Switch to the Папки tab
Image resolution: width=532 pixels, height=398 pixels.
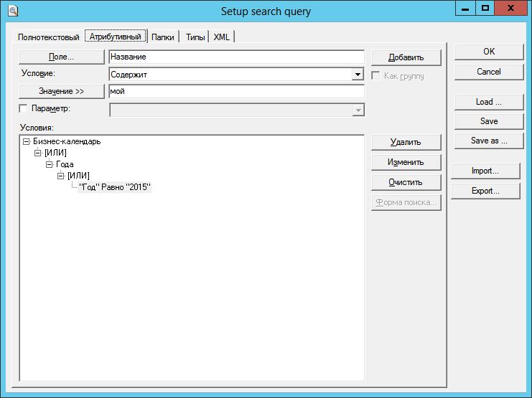click(x=163, y=37)
